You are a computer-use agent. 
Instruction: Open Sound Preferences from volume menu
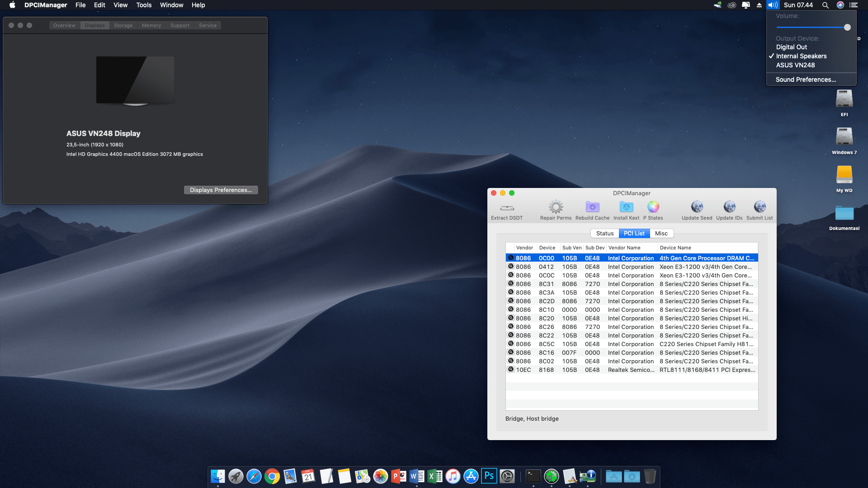(811, 80)
